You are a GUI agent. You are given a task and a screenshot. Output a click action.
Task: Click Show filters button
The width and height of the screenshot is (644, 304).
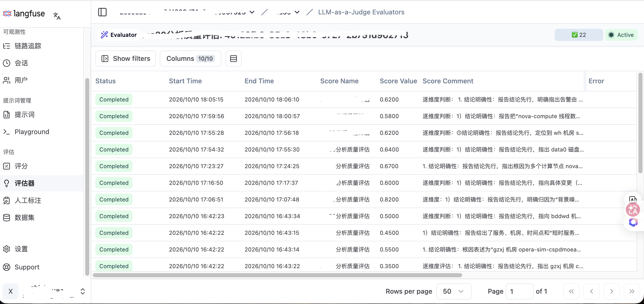tap(126, 59)
